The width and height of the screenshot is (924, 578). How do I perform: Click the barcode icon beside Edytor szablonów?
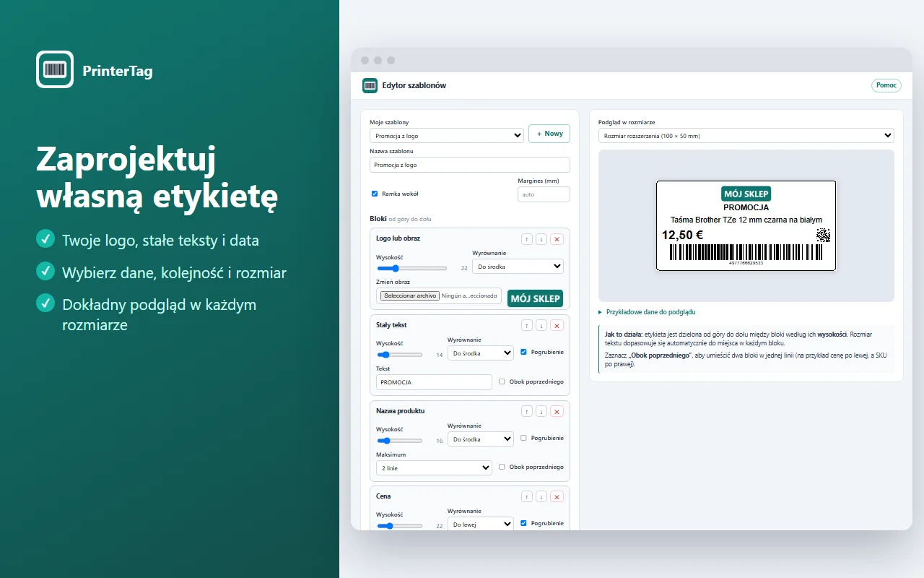pyautogui.click(x=370, y=85)
